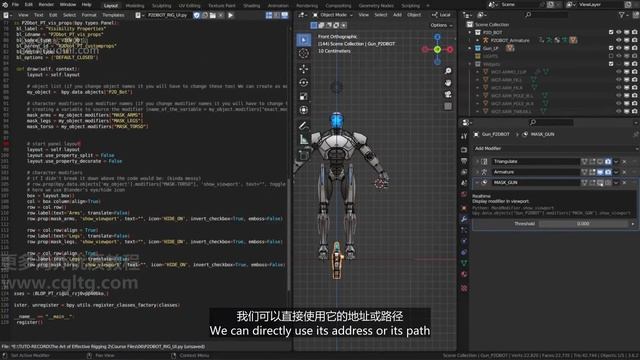Open the Object Mode dropdown

(333, 15)
